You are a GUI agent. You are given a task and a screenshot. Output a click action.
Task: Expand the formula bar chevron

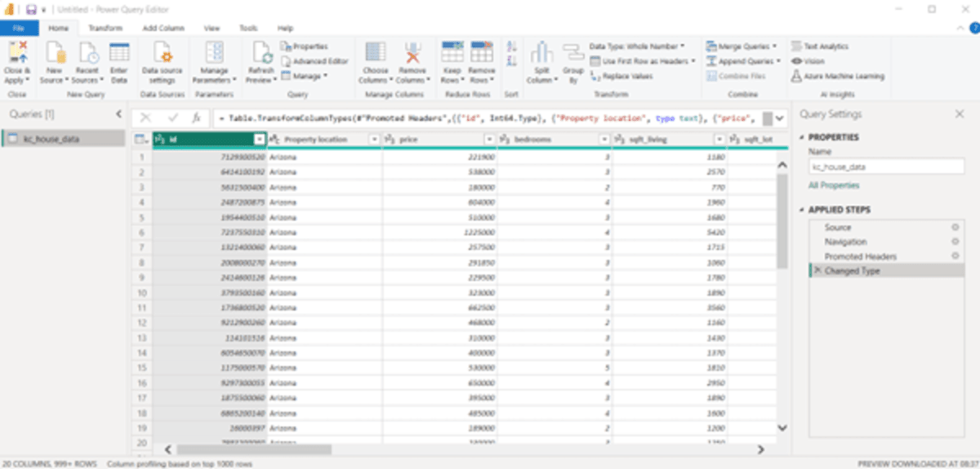tap(780, 118)
